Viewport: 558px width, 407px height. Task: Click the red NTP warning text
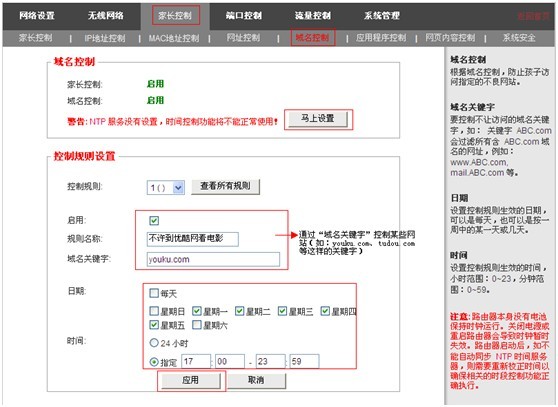[x=173, y=122]
